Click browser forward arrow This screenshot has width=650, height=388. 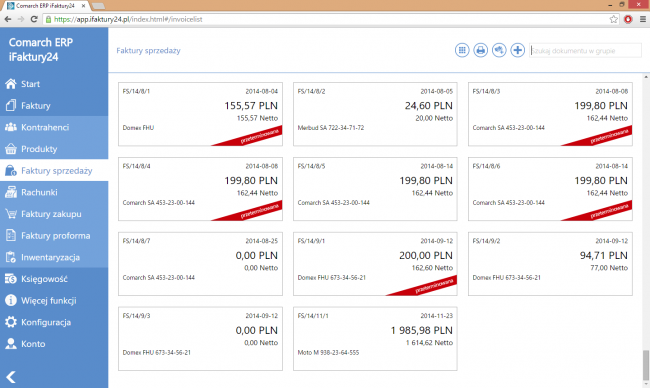(x=21, y=19)
